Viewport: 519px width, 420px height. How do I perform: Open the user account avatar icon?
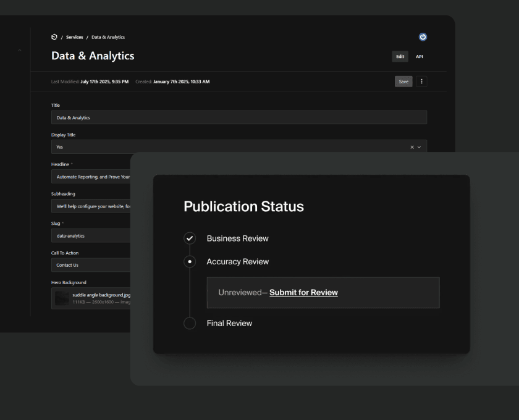[423, 37]
